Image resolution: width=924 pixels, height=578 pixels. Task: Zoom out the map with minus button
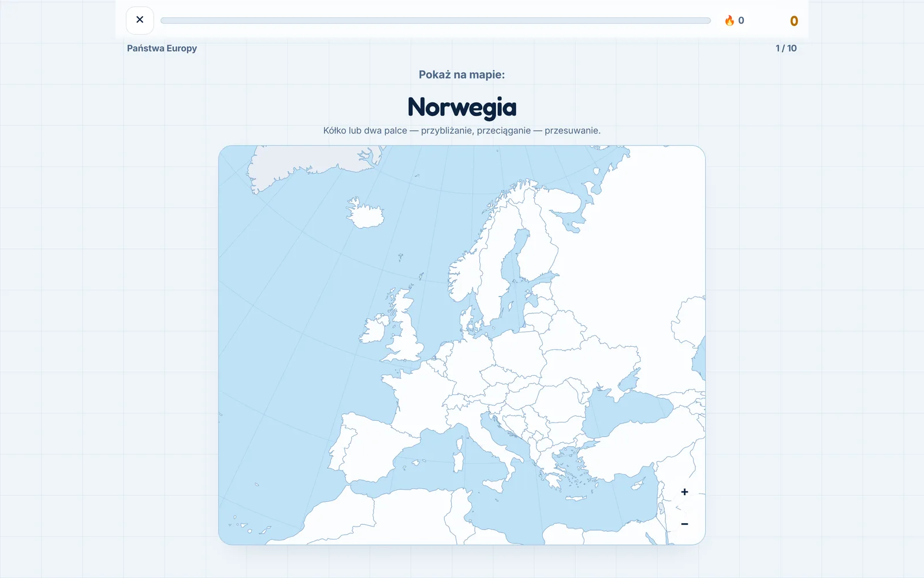[x=684, y=524]
